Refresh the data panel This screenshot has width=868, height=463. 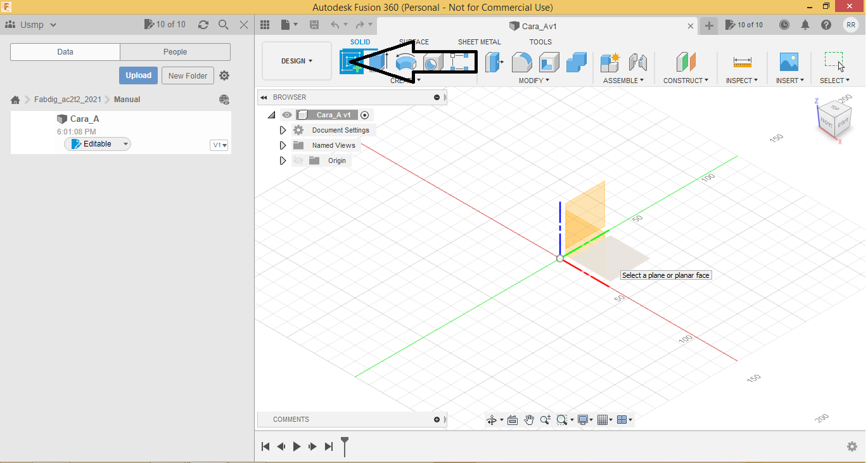click(203, 25)
